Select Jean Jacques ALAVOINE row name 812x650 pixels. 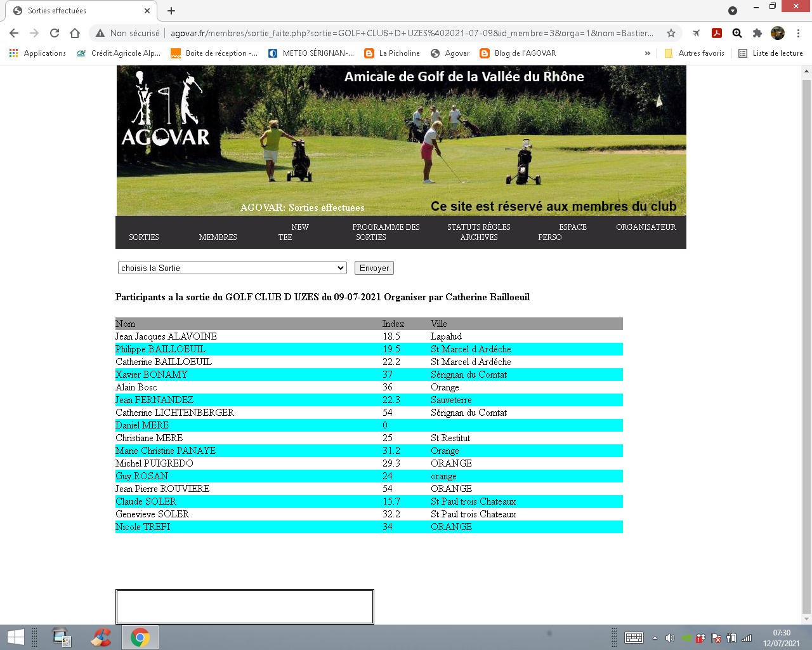(x=166, y=336)
